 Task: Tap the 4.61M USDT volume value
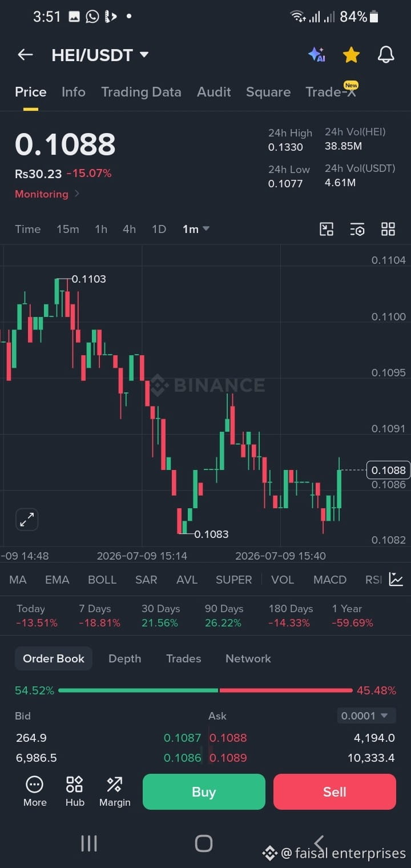click(340, 183)
